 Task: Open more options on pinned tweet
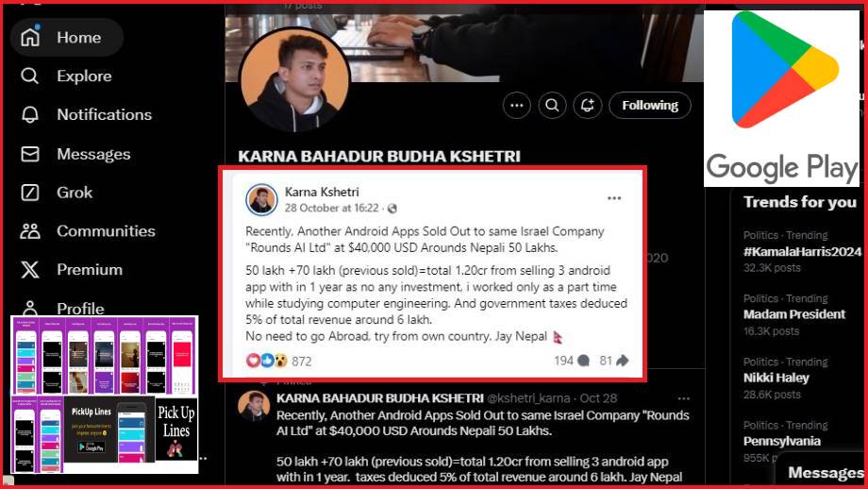click(684, 398)
